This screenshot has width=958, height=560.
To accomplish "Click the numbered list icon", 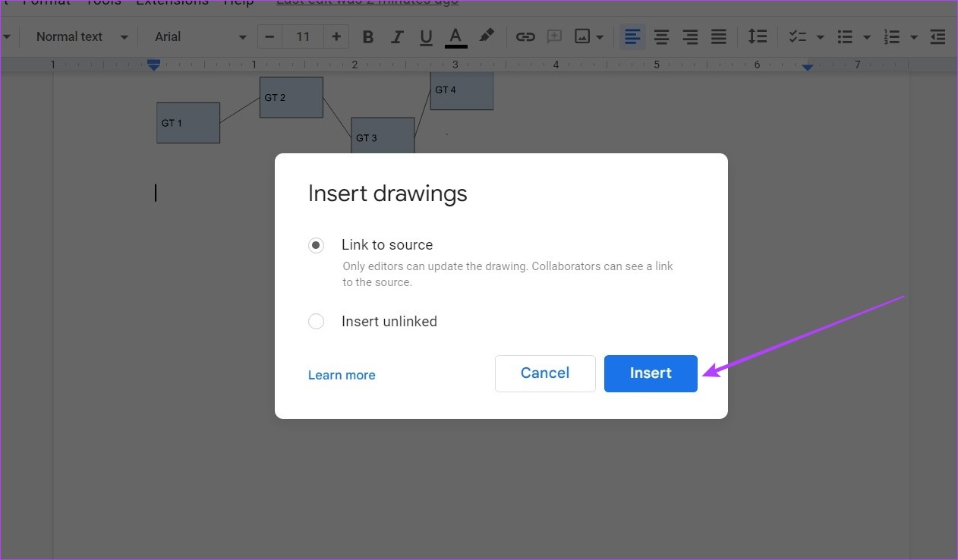I will [891, 36].
